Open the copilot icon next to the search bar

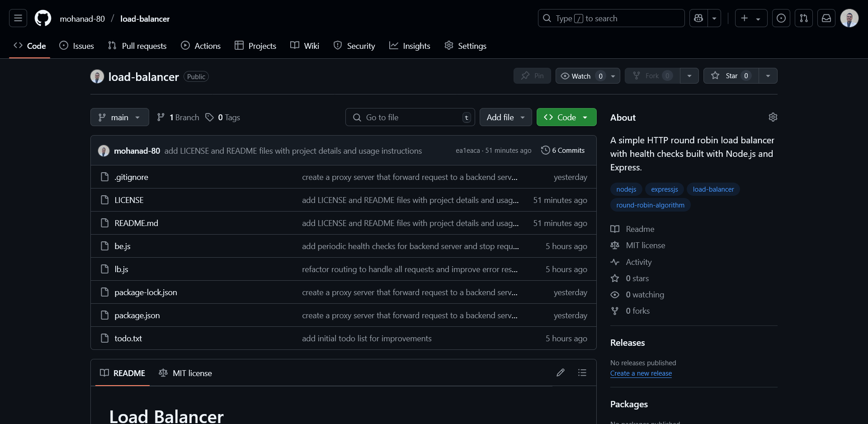698,18
